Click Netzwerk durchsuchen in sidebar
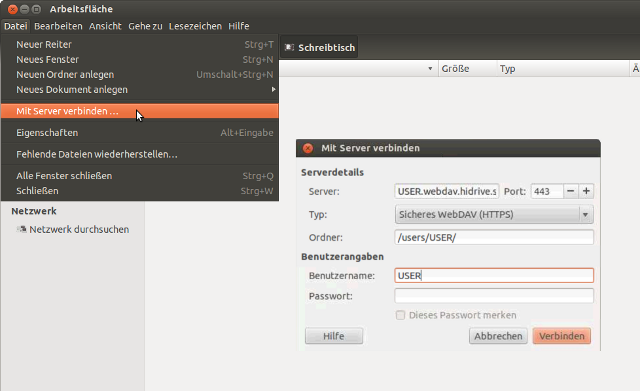 (79, 229)
